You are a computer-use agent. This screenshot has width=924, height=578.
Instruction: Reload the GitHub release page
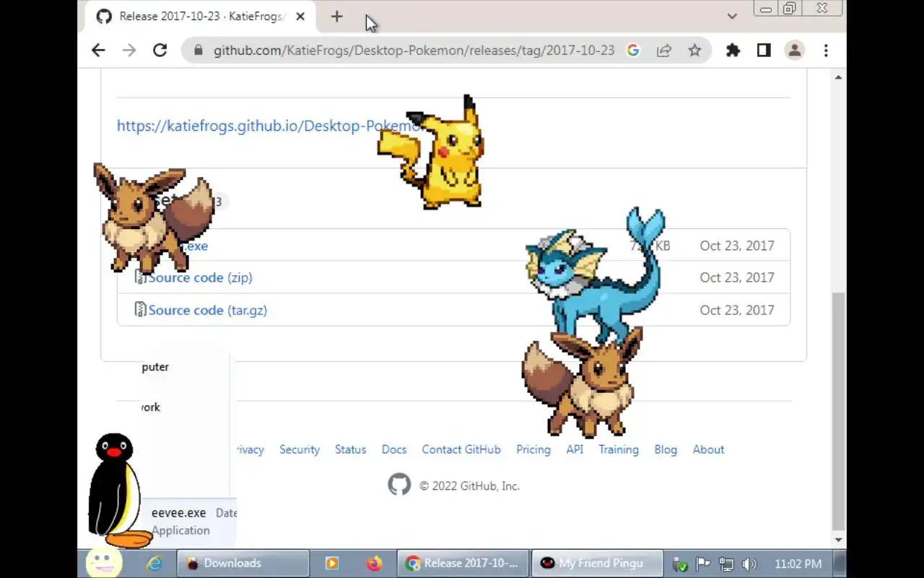(160, 50)
